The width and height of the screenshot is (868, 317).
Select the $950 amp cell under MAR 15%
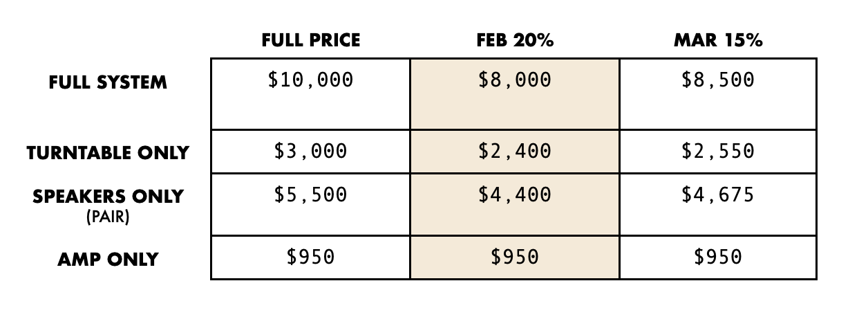click(718, 257)
